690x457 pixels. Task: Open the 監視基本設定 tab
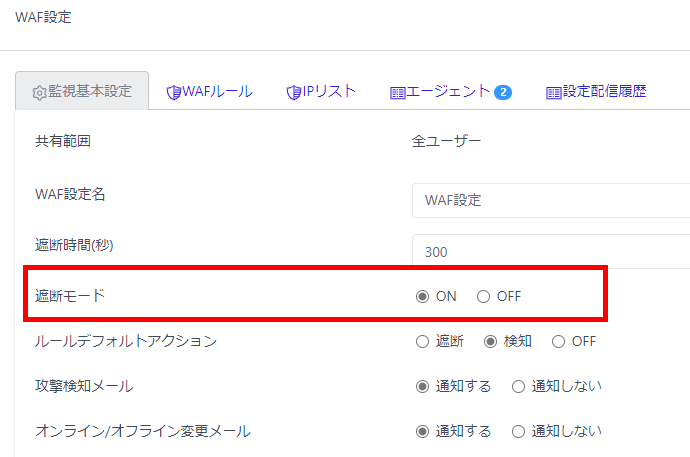coord(83,91)
